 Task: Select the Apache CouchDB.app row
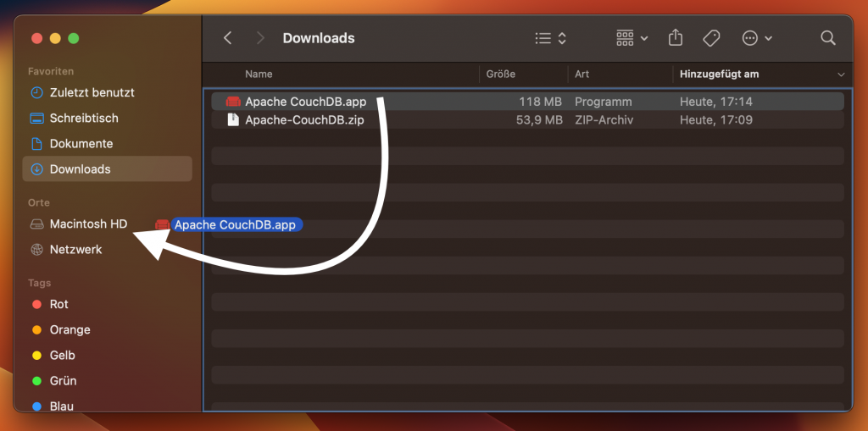tap(527, 102)
